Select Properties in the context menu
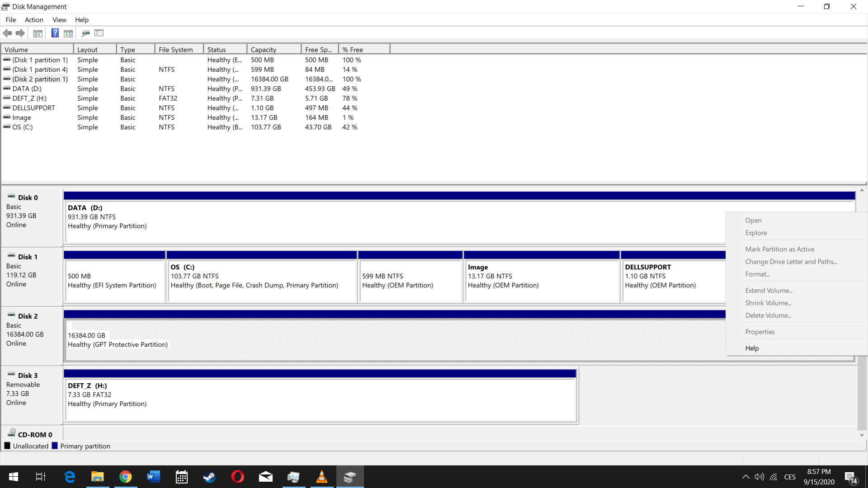The image size is (868, 488). [759, 332]
